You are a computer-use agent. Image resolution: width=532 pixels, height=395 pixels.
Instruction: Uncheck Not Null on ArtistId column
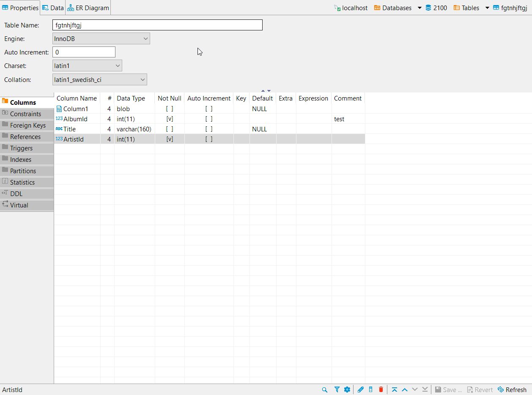[x=170, y=139]
